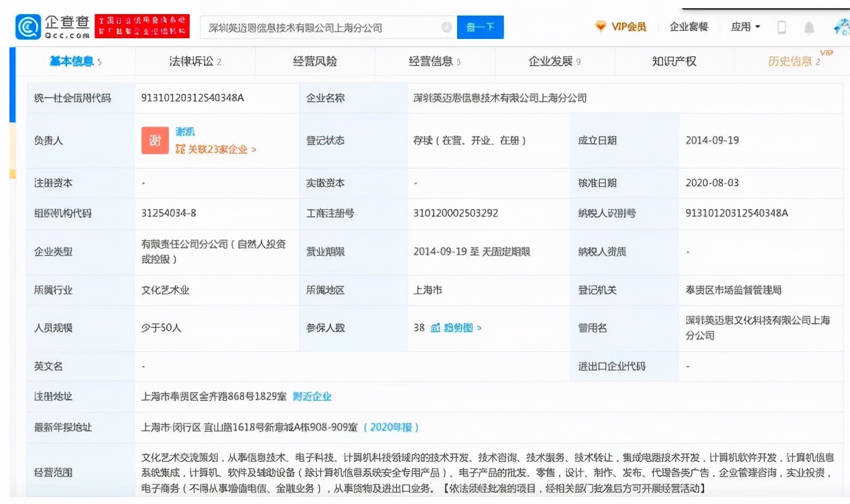Click the clear icon inside search box
Image resolution: width=850 pixels, height=504 pixels.
[x=446, y=27]
